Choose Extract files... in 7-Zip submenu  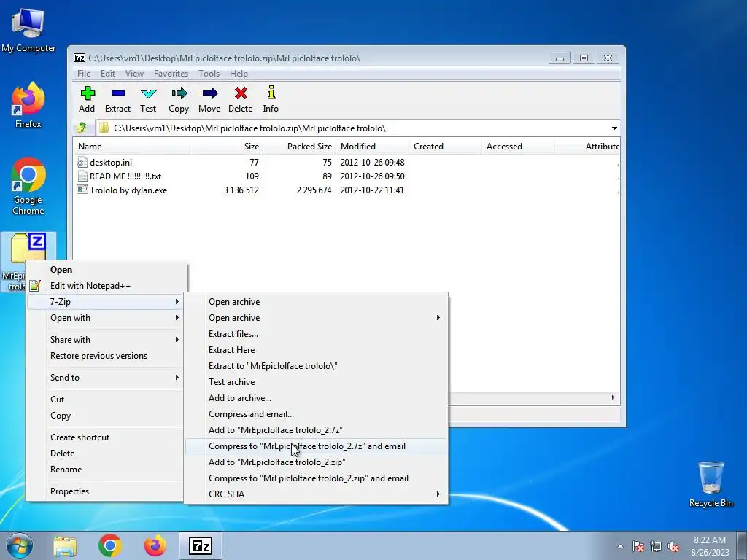pyautogui.click(x=316, y=334)
